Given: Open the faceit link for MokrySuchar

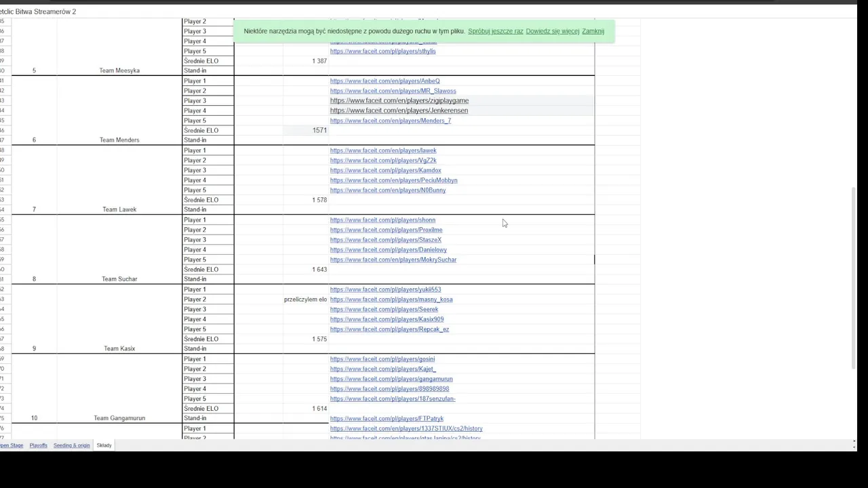Looking at the screenshot, I should [393, 260].
